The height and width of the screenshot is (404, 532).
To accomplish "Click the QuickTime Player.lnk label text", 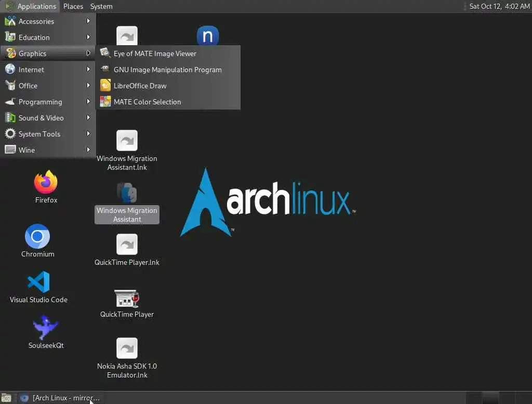I will [x=127, y=263].
